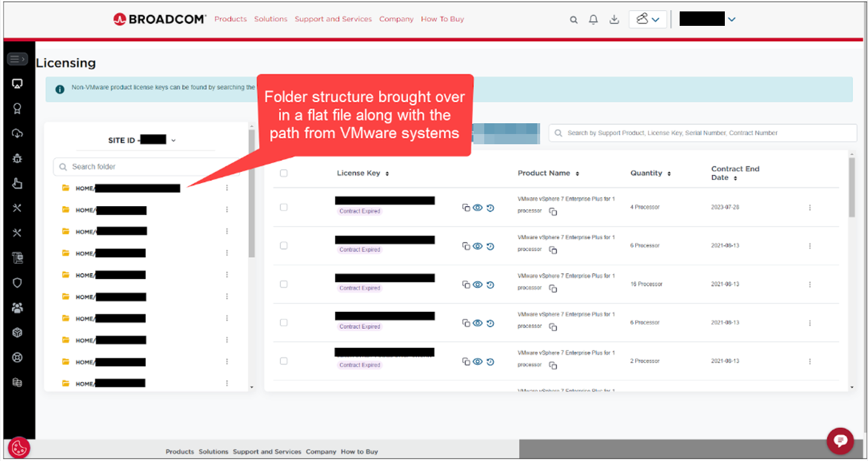Image resolution: width=868 pixels, height=461 pixels.
Task: Tick checkbox for the 4 Processor row
Action: (283, 207)
